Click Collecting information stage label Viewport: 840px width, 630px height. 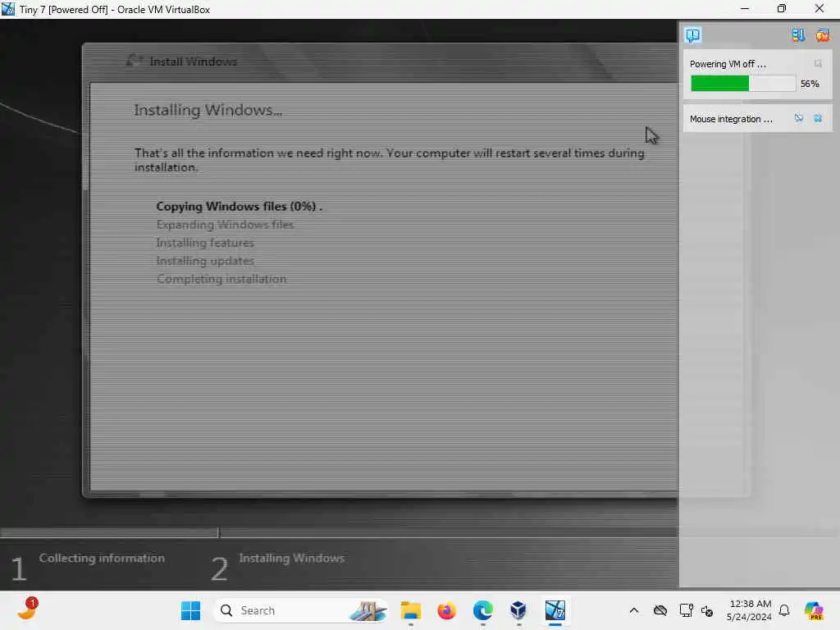point(102,558)
